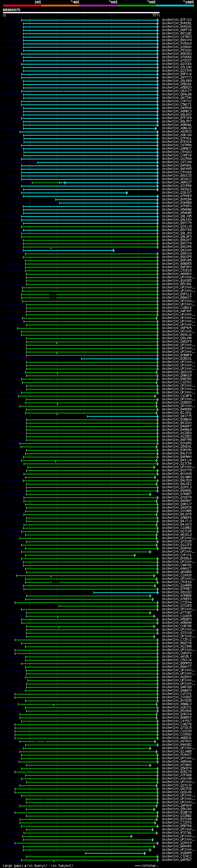Click the green ~80% identity legend segment

point(137,6)
